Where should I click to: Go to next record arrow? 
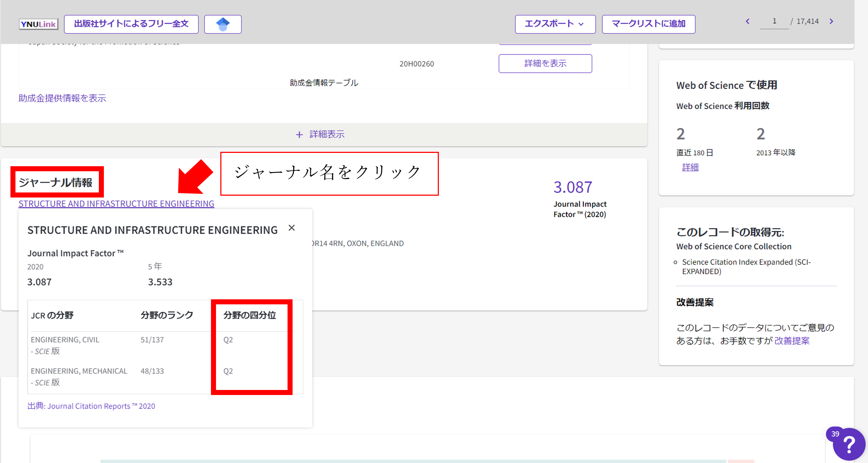[x=831, y=21]
